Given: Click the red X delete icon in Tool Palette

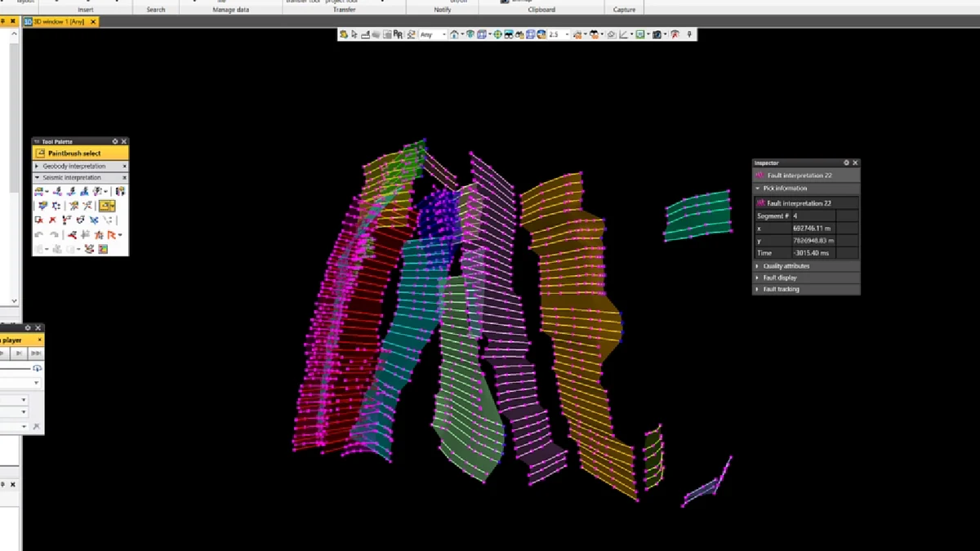Looking at the screenshot, I should pos(52,220).
